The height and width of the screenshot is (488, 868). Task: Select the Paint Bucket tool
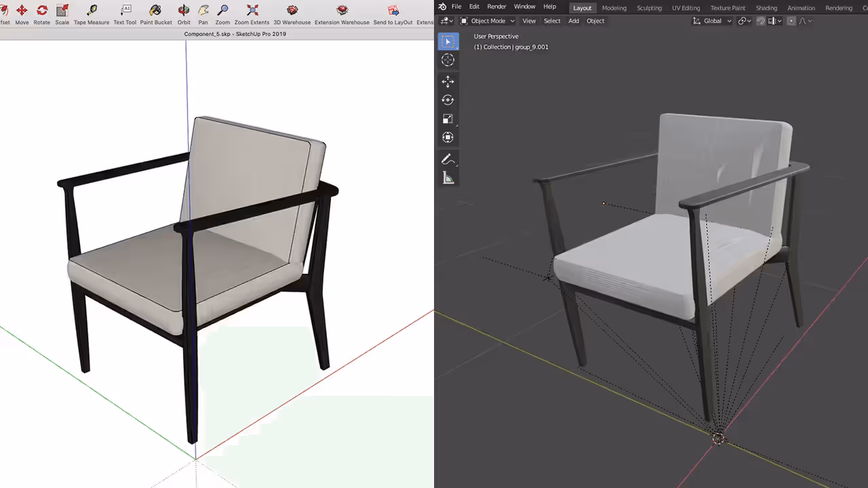(156, 14)
